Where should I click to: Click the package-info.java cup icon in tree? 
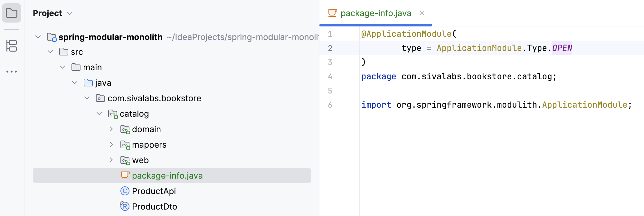click(125, 175)
